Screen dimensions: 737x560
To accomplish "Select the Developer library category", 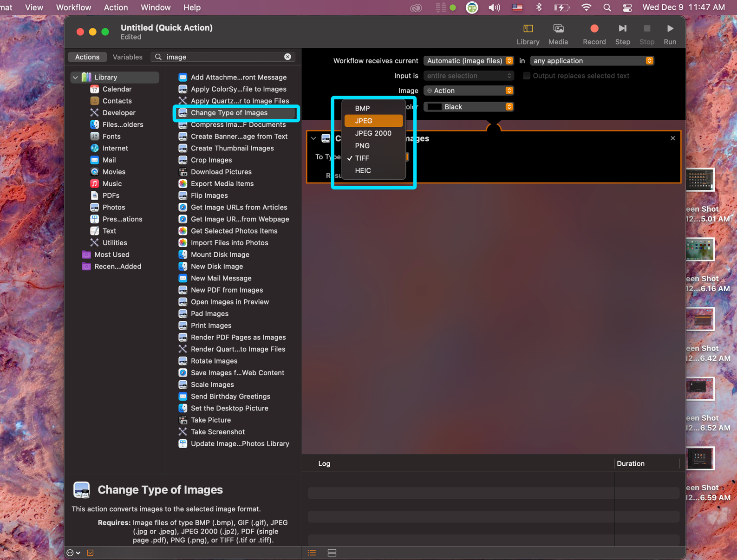I will tap(118, 112).
